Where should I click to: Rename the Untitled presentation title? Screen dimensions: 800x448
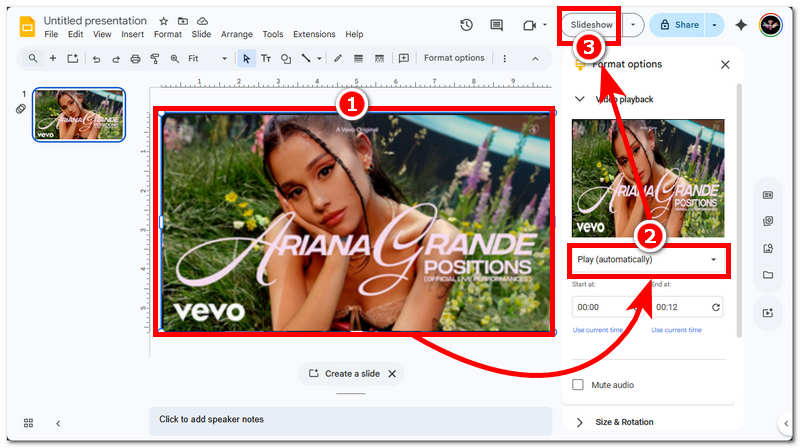tap(95, 21)
